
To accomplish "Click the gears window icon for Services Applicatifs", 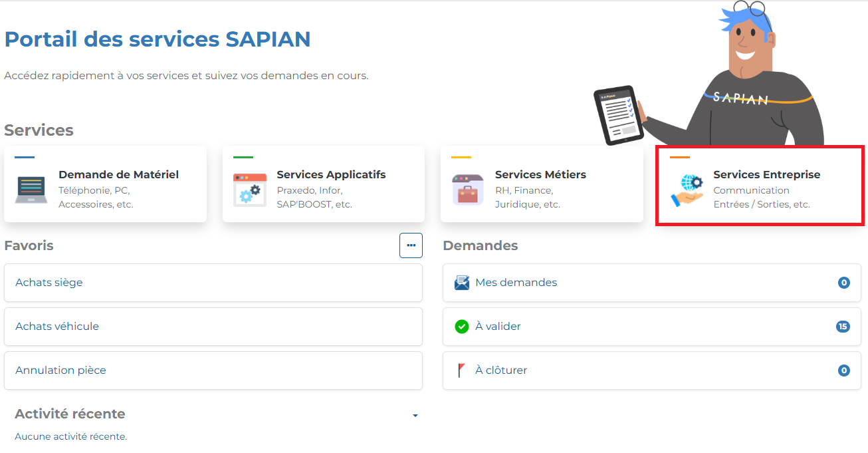I will [x=250, y=190].
